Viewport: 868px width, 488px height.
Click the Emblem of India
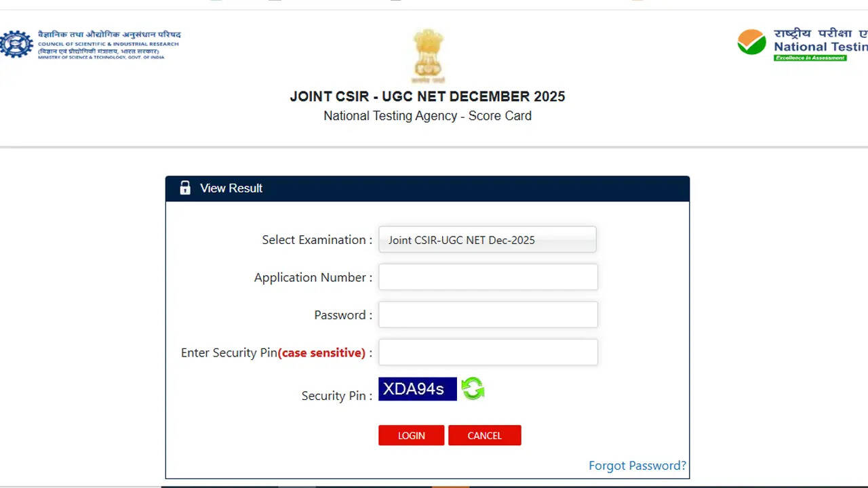pyautogui.click(x=427, y=56)
